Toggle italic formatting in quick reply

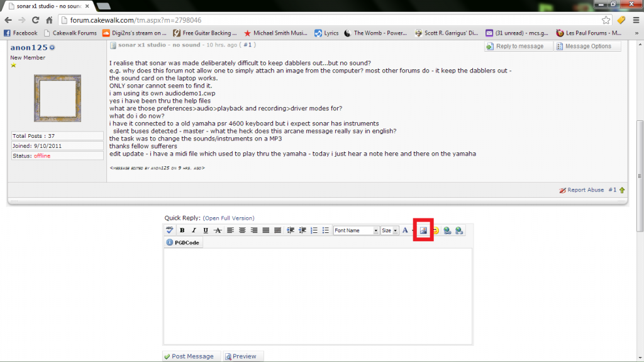tap(194, 230)
